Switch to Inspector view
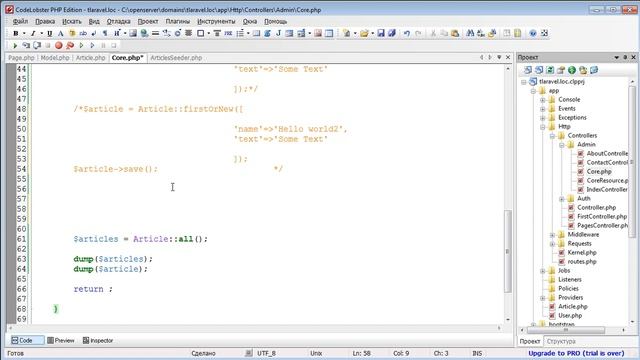The height and width of the screenshot is (360, 640). point(98,340)
